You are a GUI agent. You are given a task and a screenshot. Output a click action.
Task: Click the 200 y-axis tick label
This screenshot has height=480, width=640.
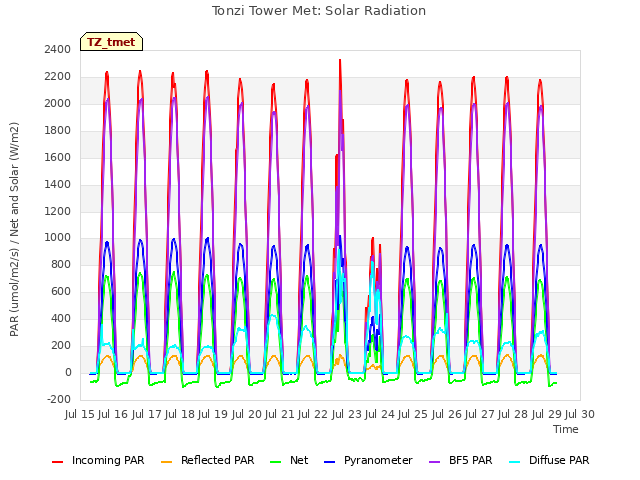61,345
